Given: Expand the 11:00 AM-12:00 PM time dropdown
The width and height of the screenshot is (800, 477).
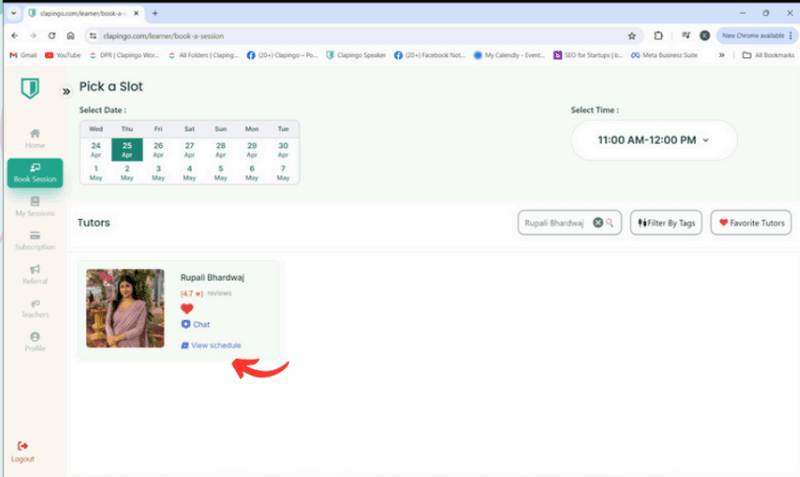Looking at the screenshot, I should 653,140.
